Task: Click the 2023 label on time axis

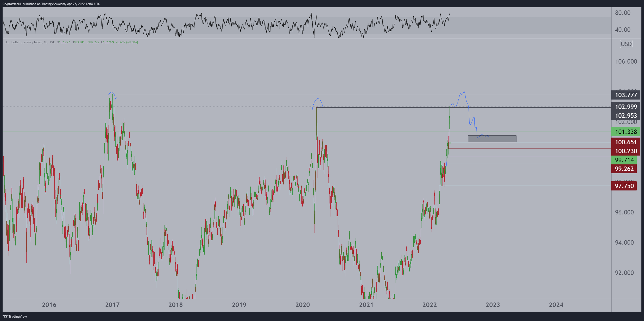Action: [493, 305]
